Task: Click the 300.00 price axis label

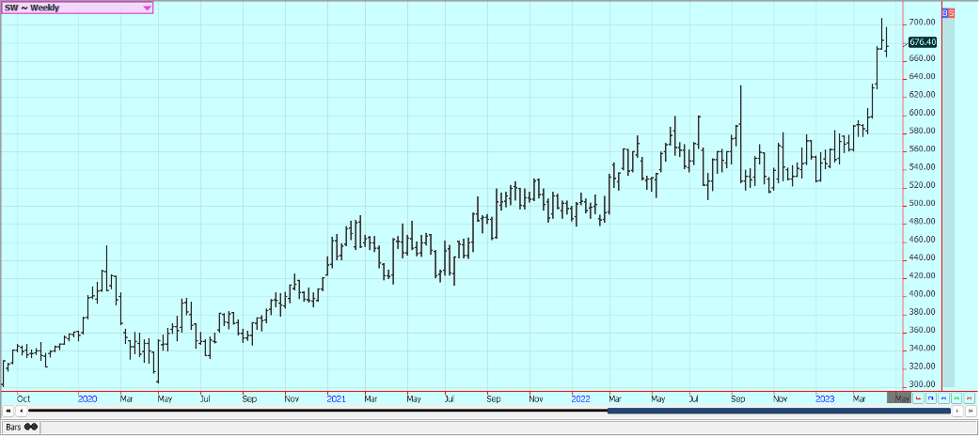Action: pos(922,384)
